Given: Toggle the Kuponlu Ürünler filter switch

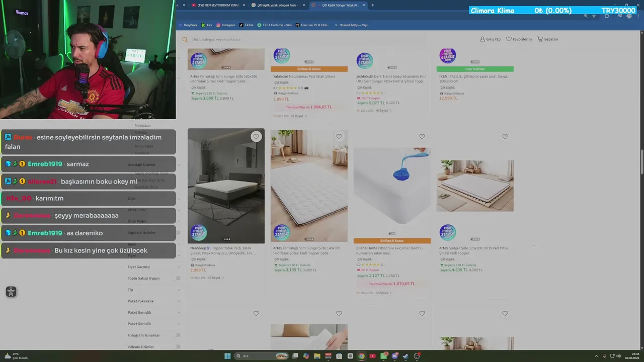Looking at the screenshot, I should [x=177, y=233].
